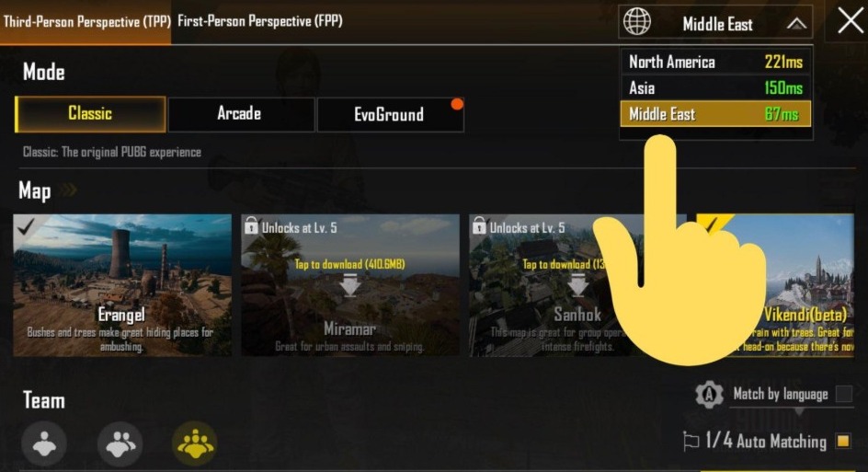
Task: Switch to Third-Person Perspective (TPP) tab
Action: 86,21
